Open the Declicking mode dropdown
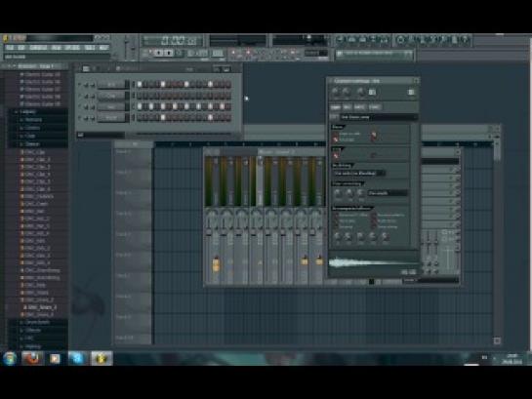The height and width of the screenshot is (399, 532). coord(358,174)
